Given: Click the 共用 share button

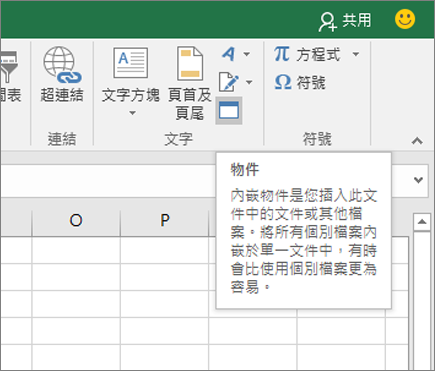Looking at the screenshot, I should (x=345, y=21).
